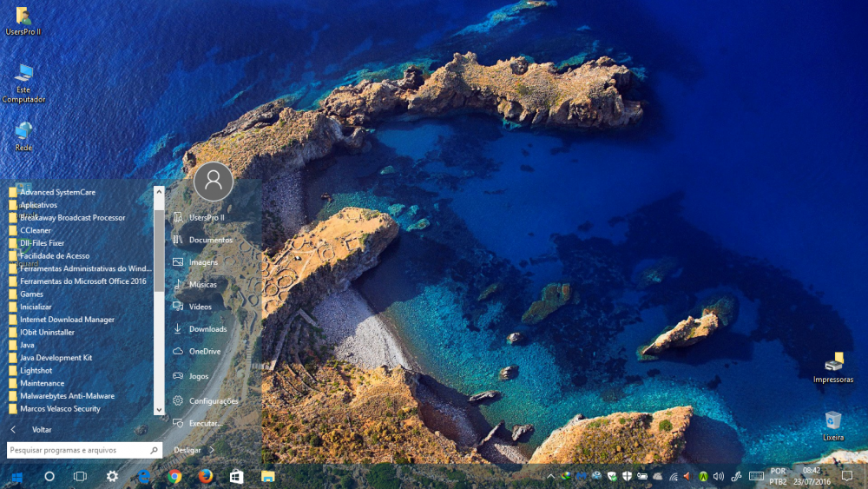Open the Lixeira recycle bin
Screen dimensions: 868x489
click(833, 422)
